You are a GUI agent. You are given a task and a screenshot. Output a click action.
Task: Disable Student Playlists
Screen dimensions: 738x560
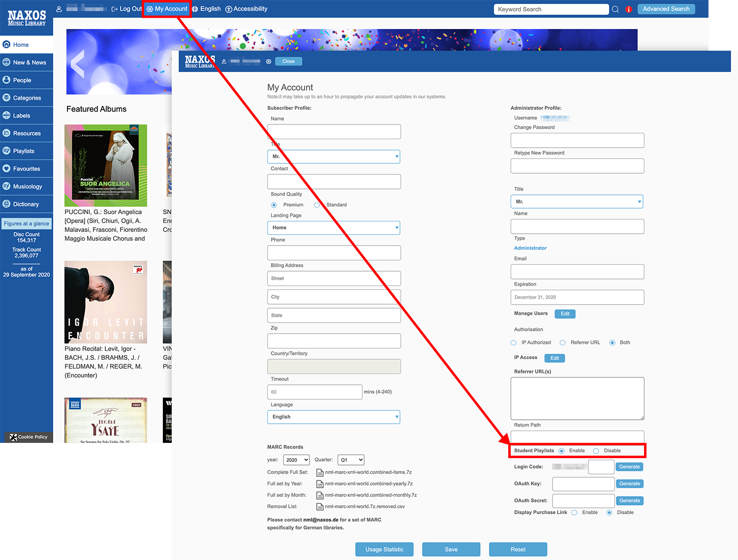coord(596,451)
